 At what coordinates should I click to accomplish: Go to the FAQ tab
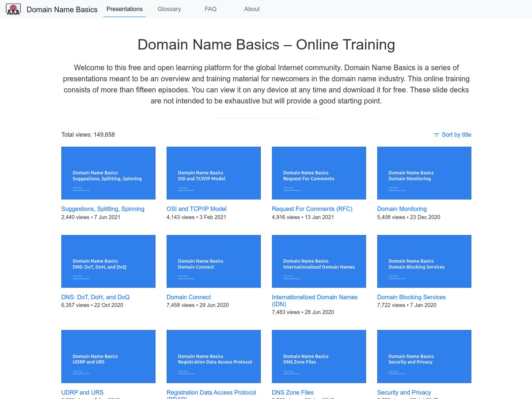click(x=211, y=9)
